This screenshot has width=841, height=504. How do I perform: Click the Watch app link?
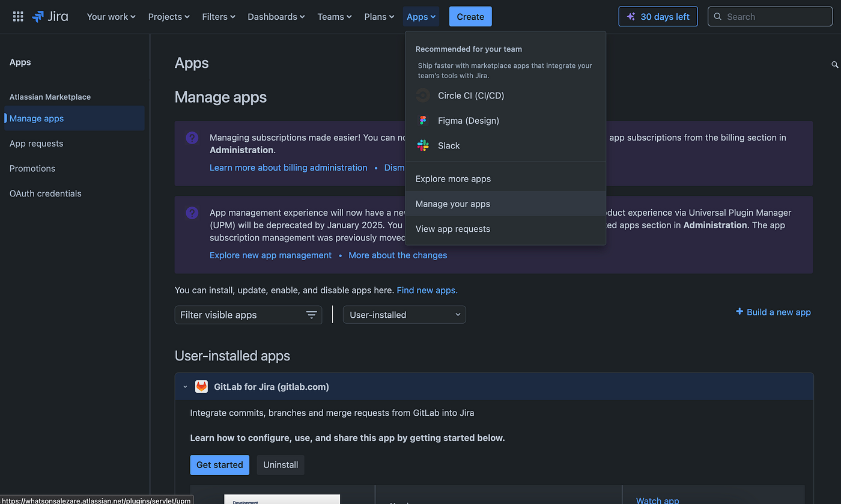pos(658,500)
